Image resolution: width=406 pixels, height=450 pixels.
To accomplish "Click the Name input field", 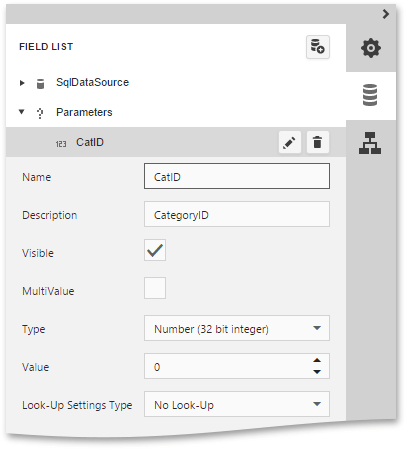I will 237,176.
